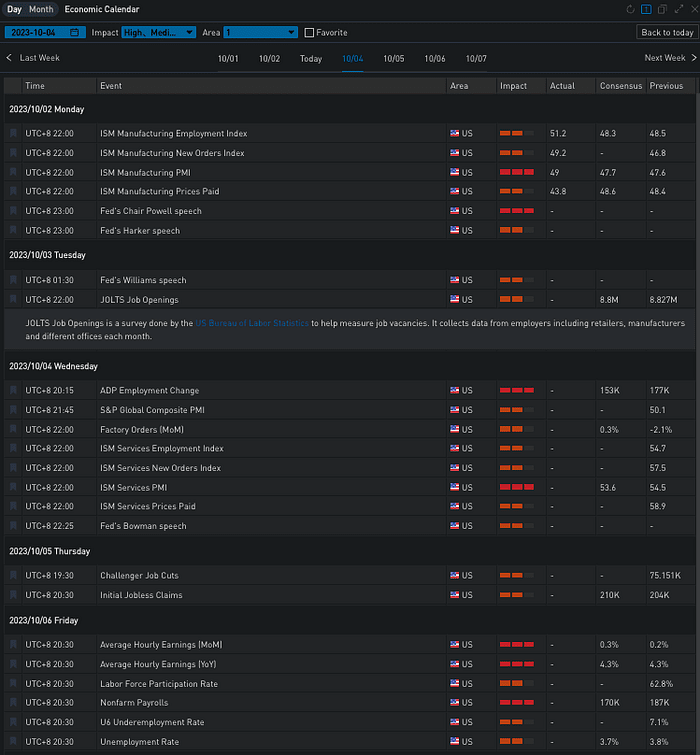700x755 pixels.
Task: Bookmark the ADP Employment Change event
Action: (13, 390)
